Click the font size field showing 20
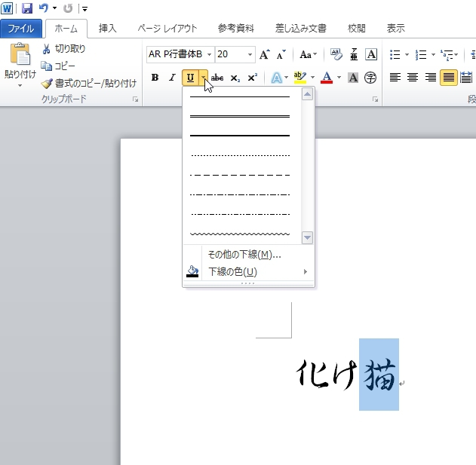 point(230,54)
